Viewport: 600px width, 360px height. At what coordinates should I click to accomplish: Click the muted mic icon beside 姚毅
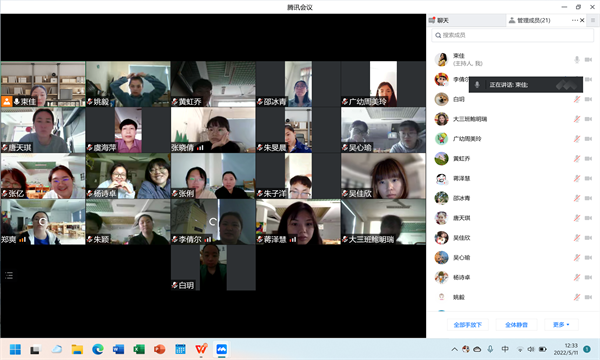click(x=577, y=297)
